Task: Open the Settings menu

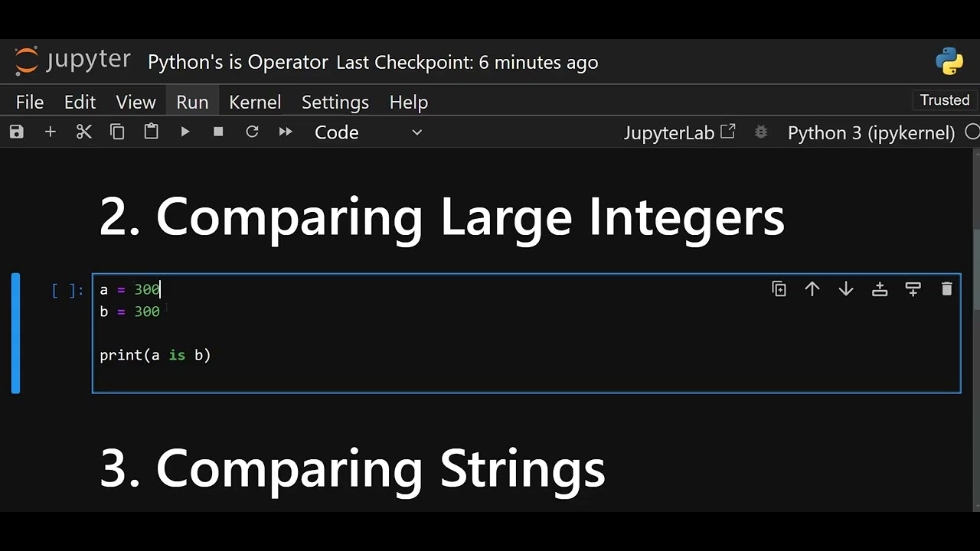Action: pyautogui.click(x=335, y=102)
